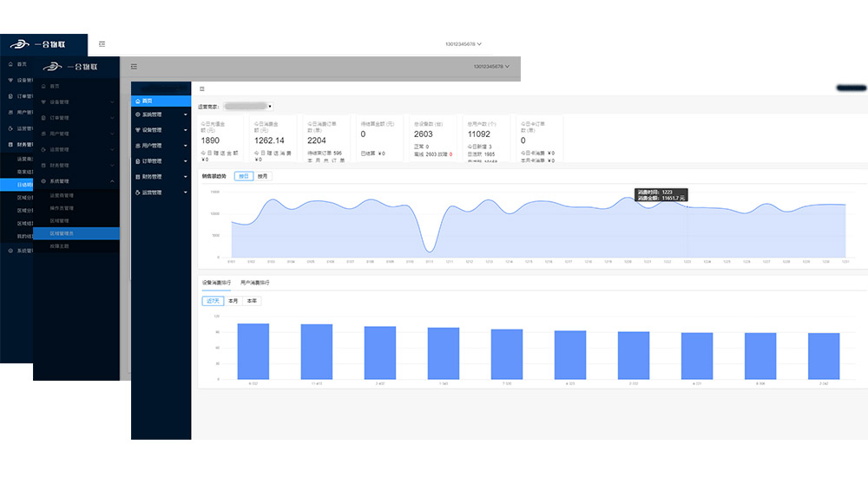Click the 系统管理 gear icon in the front sidebar
Image resolution: width=868 pixels, height=477 pixels.
(137, 114)
